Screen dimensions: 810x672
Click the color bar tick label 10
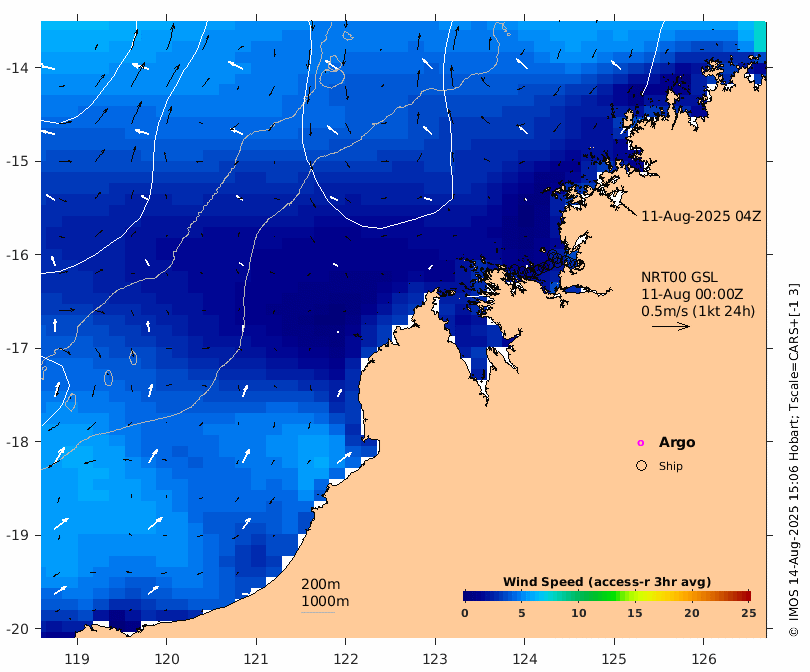(x=579, y=613)
